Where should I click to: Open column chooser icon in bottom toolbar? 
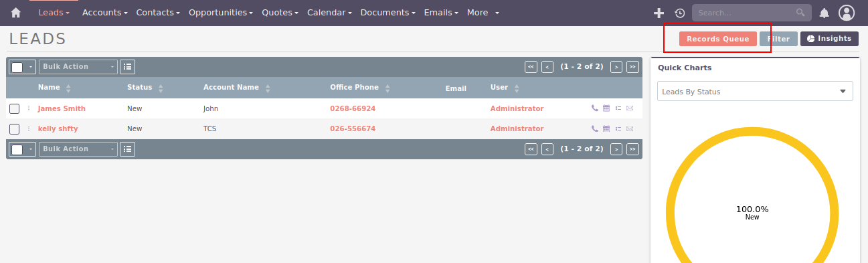coord(128,149)
